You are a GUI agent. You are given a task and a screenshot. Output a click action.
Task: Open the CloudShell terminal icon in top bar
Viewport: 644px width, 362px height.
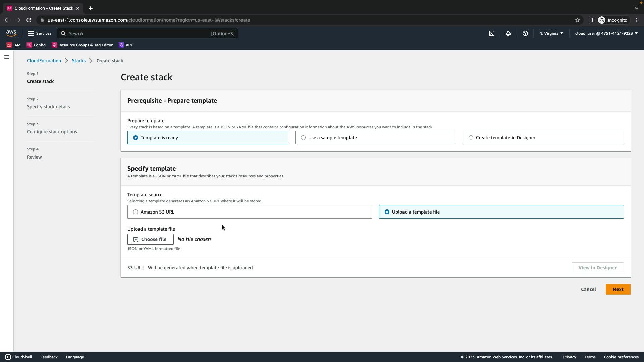click(x=491, y=33)
